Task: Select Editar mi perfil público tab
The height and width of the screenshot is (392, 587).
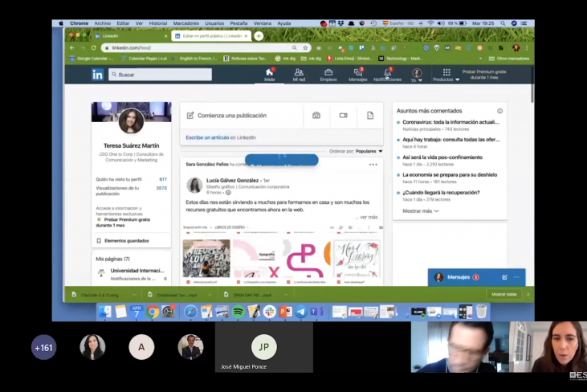Action: (212, 36)
